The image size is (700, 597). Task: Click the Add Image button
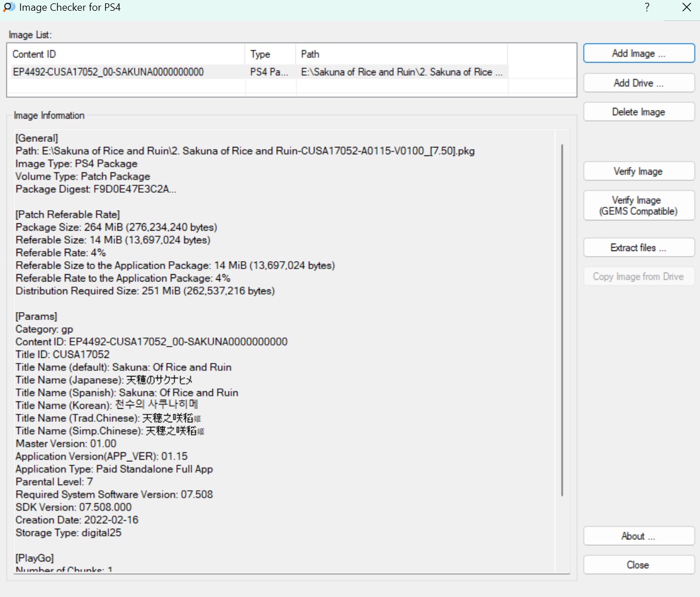pyautogui.click(x=638, y=53)
